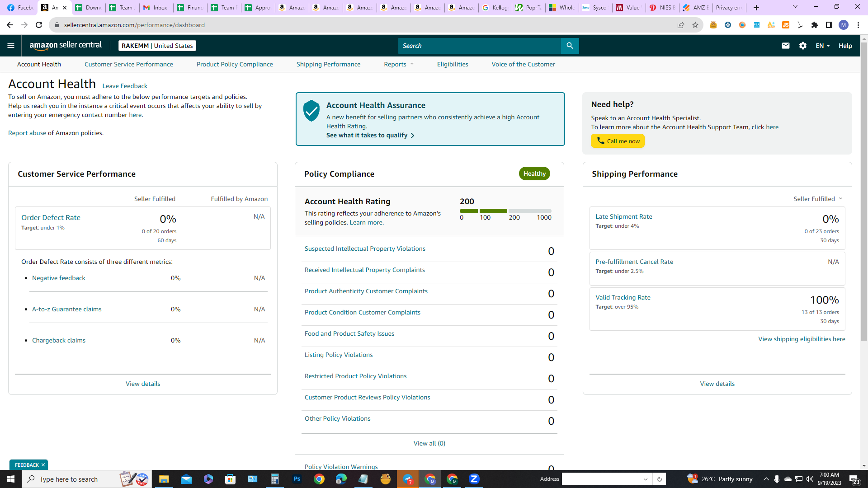Open the Messages envelope icon
This screenshot has height=488, width=868.
click(x=786, y=46)
